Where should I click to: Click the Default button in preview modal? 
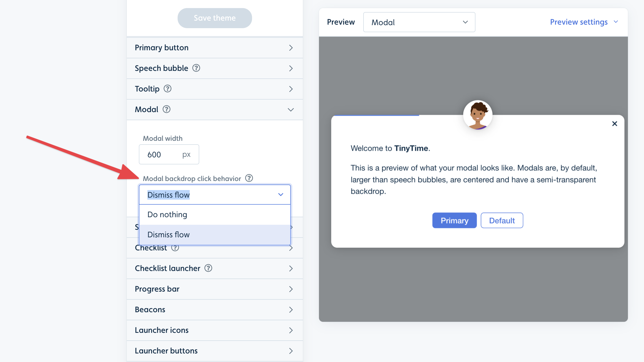(x=502, y=220)
